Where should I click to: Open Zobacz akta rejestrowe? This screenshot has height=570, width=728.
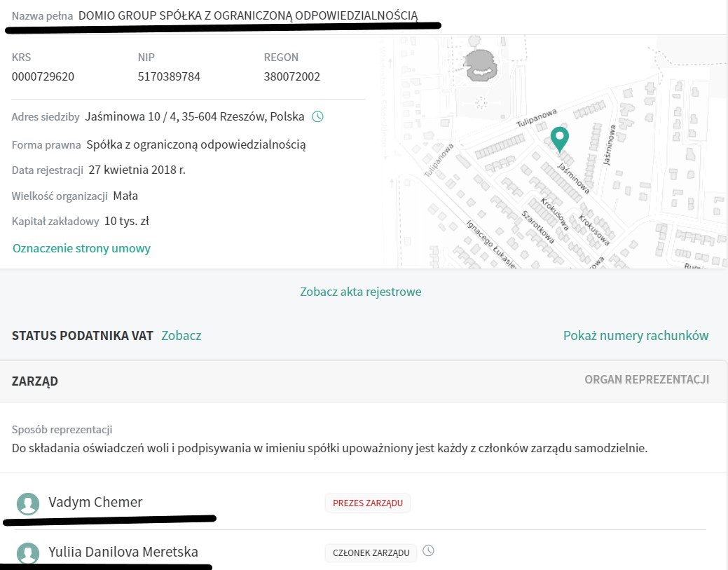coord(361,292)
